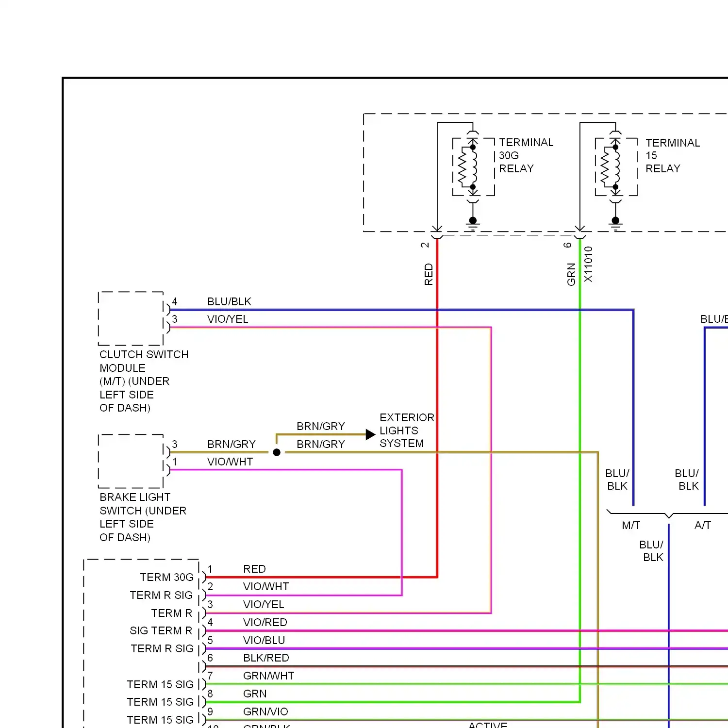Select the "BLK/RED" wire label at pin 6

[x=266, y=658]
